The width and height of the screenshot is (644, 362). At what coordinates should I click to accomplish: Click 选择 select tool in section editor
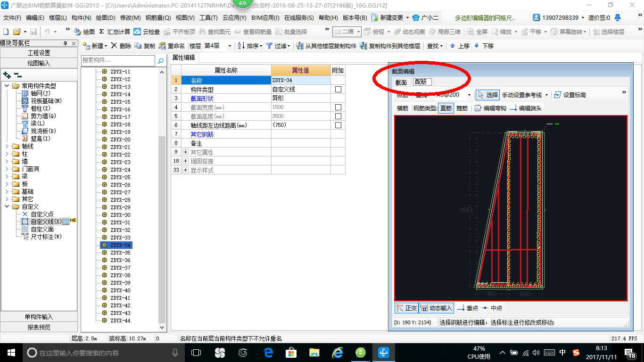click(487, 95)
